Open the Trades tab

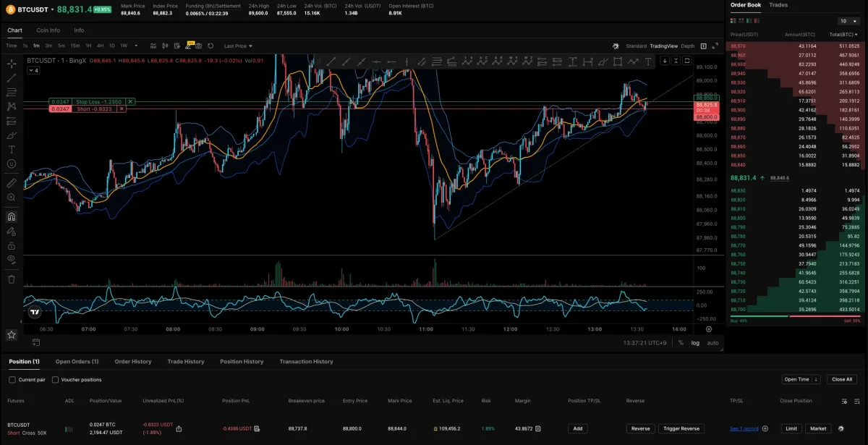(x=778, y=5)
